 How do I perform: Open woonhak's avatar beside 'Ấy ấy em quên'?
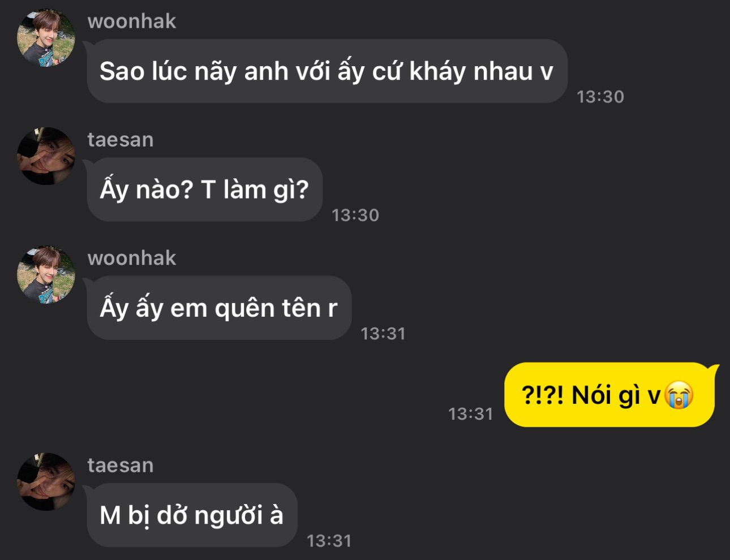pos(46,275)
